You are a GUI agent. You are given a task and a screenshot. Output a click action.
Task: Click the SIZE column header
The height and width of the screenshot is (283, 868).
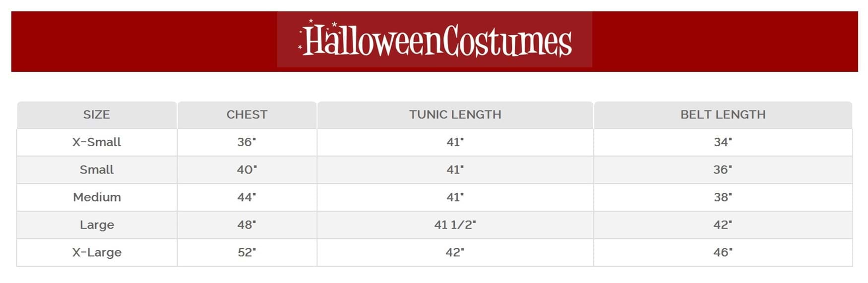pyautogui.click(x=97, y=114)
